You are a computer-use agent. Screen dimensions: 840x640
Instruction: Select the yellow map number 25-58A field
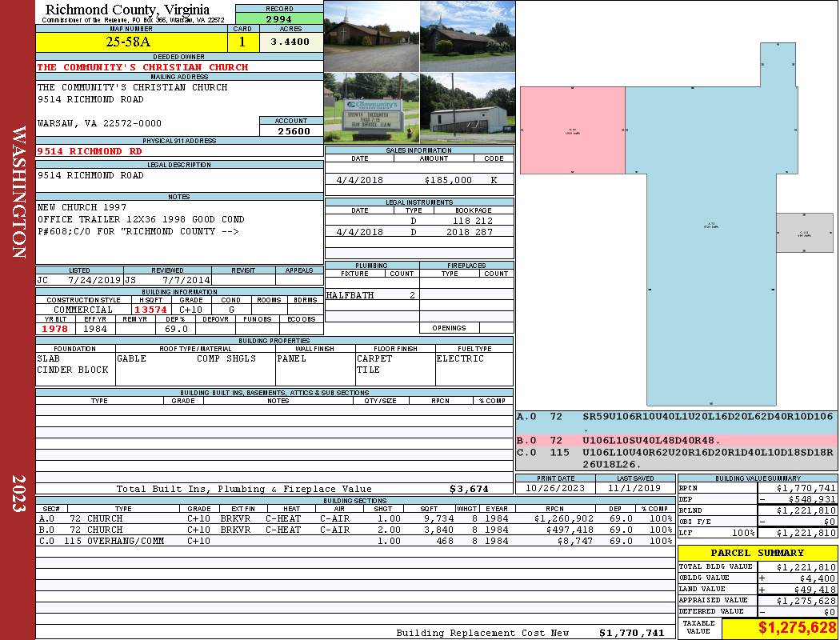131,42
